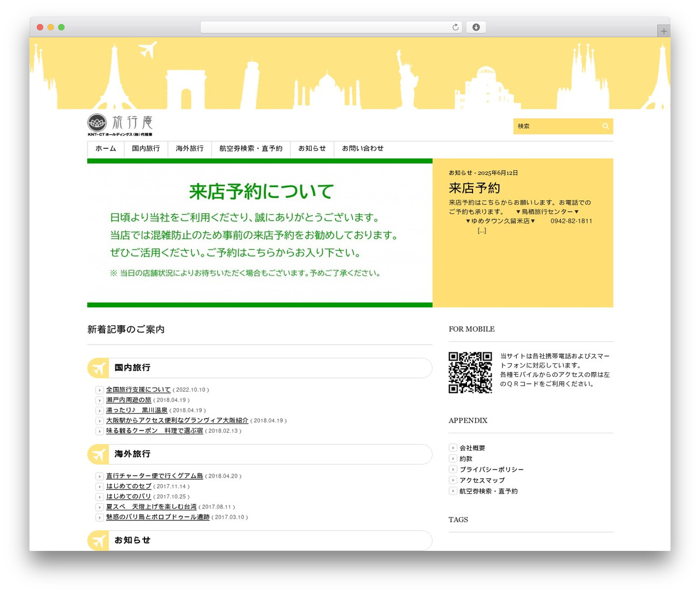Open the 湯ったり♪ 黒川温泉 article link

click(x=137, y=410)
